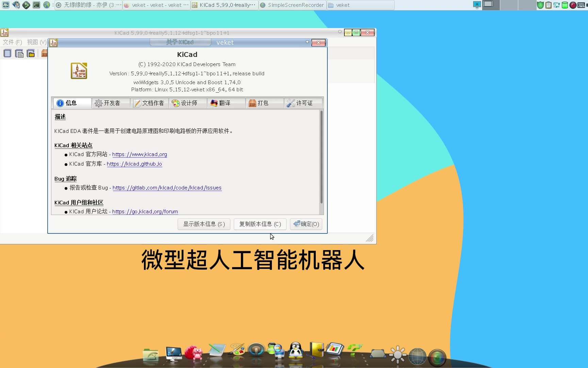Click the clipboard tray icon
This screenshot has width=588, height=368.
pyautogui.click(x=549, y=5)
